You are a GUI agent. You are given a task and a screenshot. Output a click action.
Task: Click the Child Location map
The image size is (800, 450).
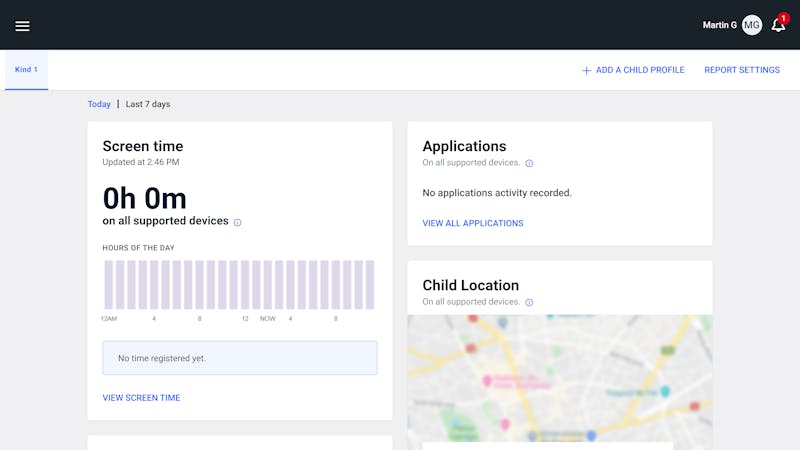point(559,378)
